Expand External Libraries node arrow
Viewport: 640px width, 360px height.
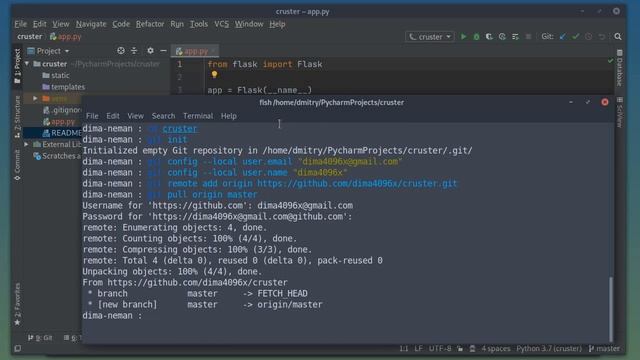(27, 144)
